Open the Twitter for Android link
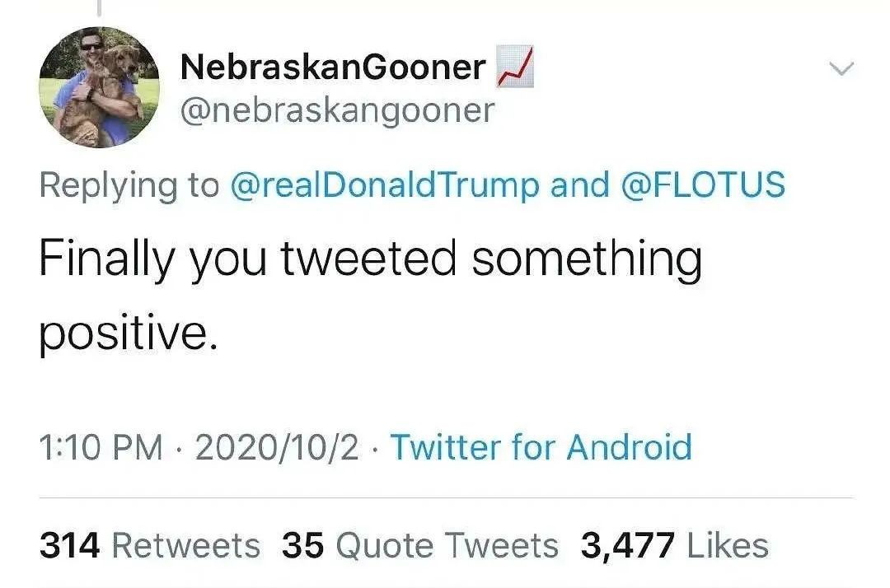 coord(541,447)
